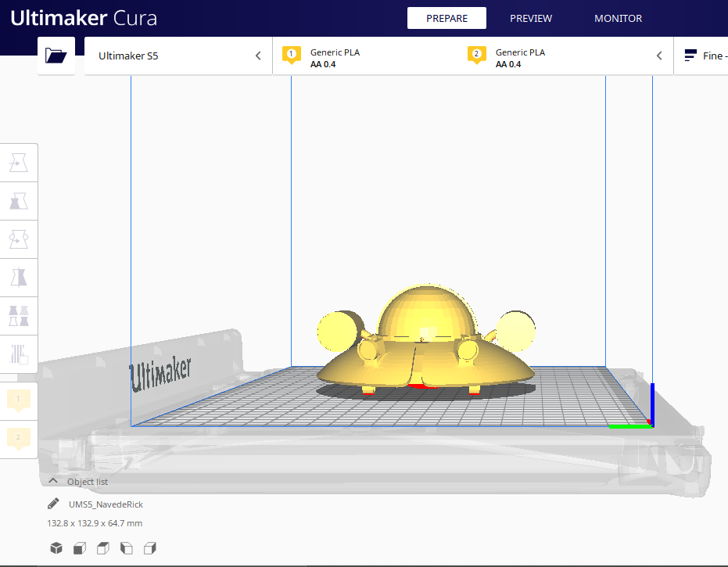This screenshot has width=728, height=567.
Task: Collapse arrow of material configuration panel
Action: coord(659,56)
